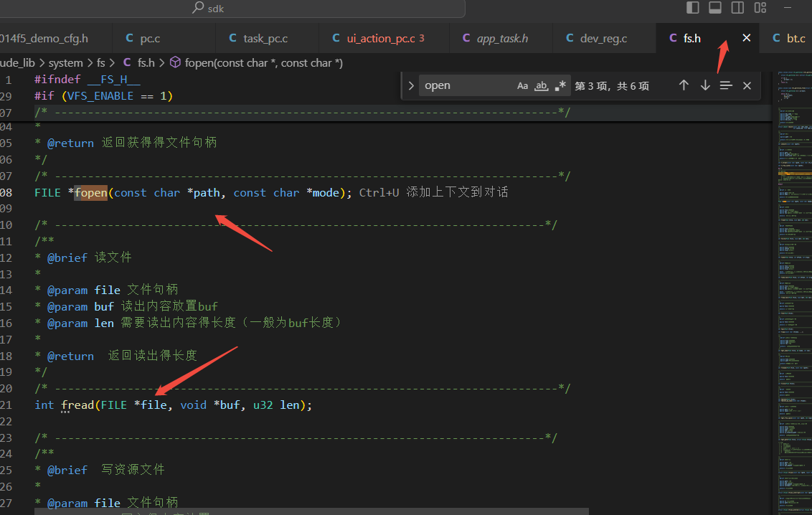The height and width of the screenshot is (515, 812).
Task: Open the pc.c tab
Action: [x=164, y=38]
